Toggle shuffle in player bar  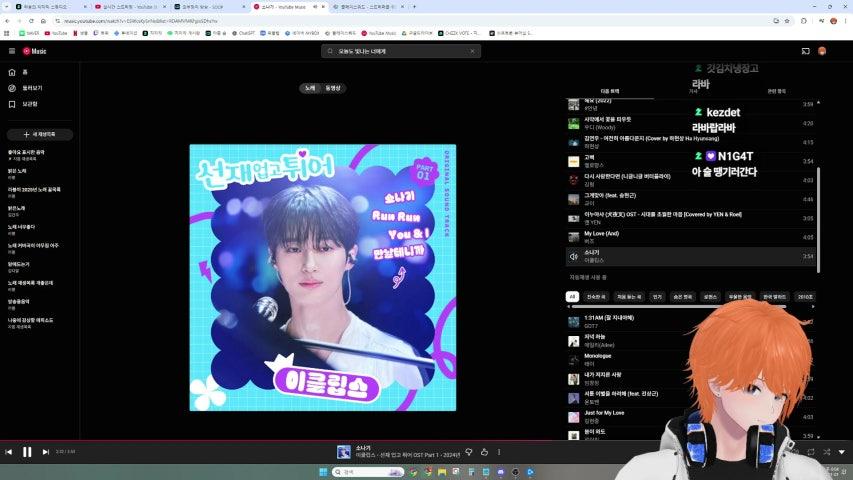(x=826, y=452)
